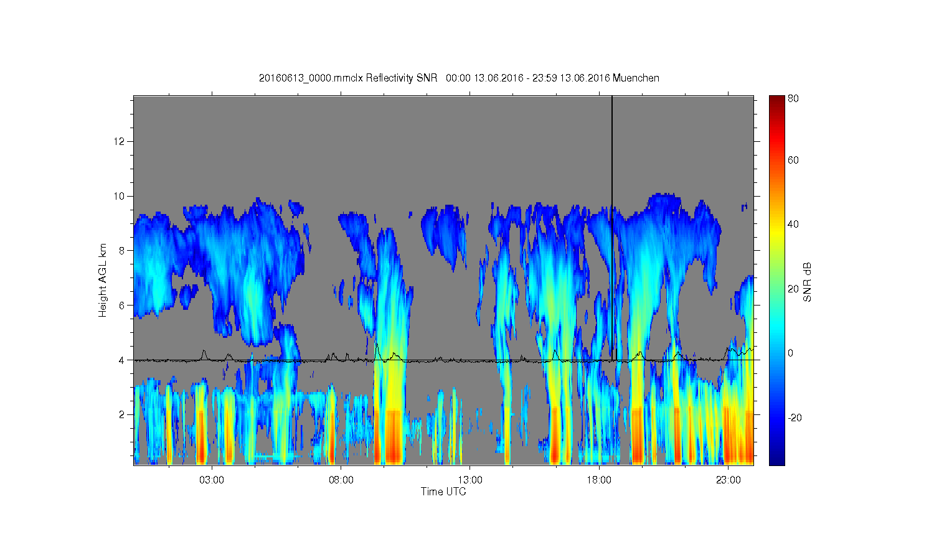The height and width of the screenshot is (560, 934).
Task: Click the height tick label 8
Action: (122, 251)
